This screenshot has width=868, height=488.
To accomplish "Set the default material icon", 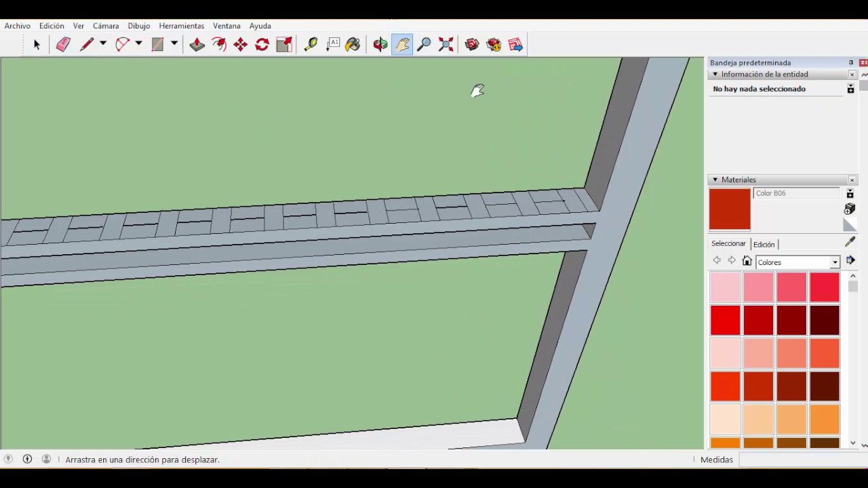I will coord(850,224).
